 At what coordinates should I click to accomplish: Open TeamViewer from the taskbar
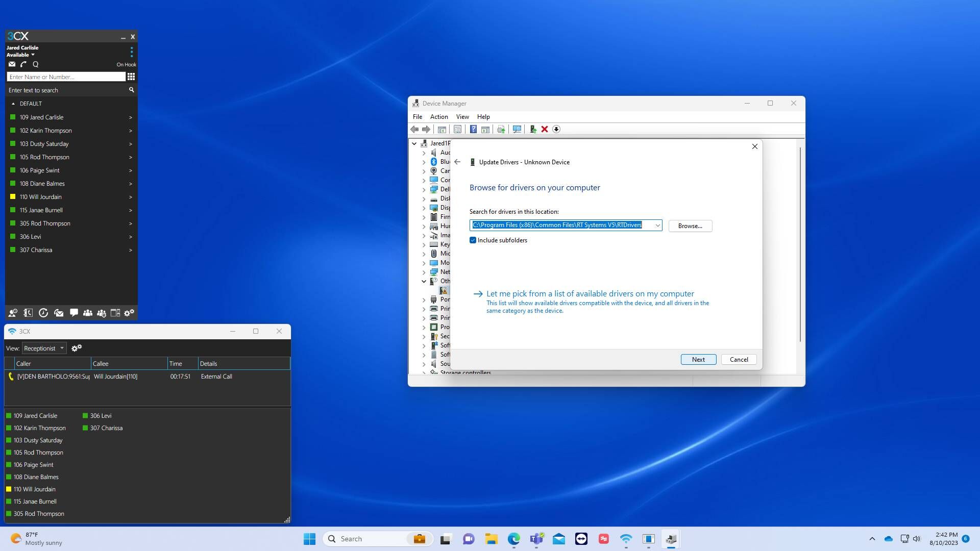point(581,539)
